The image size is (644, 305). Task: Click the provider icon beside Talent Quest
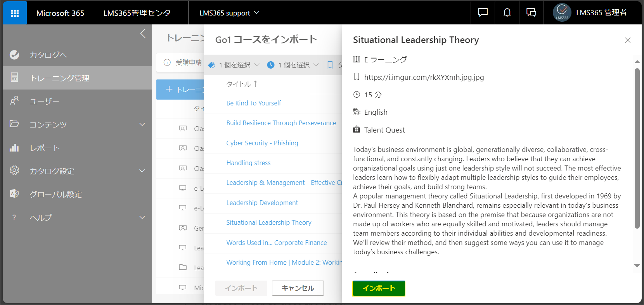click(x=357, y=130)
